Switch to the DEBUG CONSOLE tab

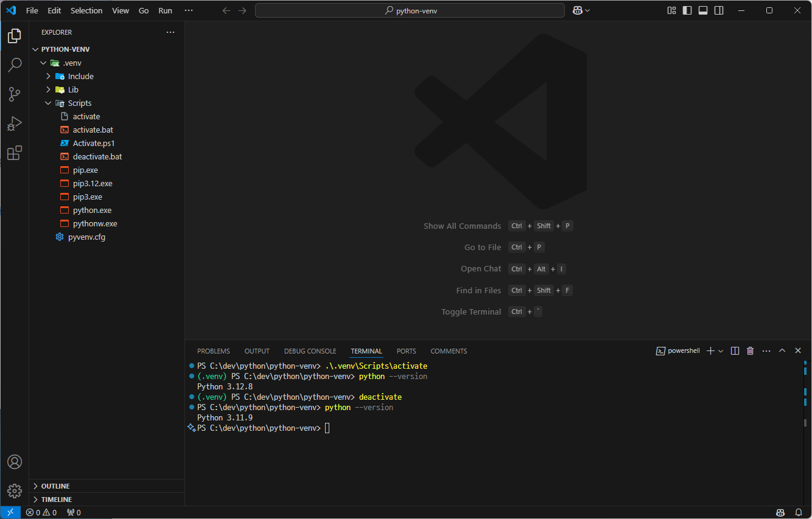(310, 351)
